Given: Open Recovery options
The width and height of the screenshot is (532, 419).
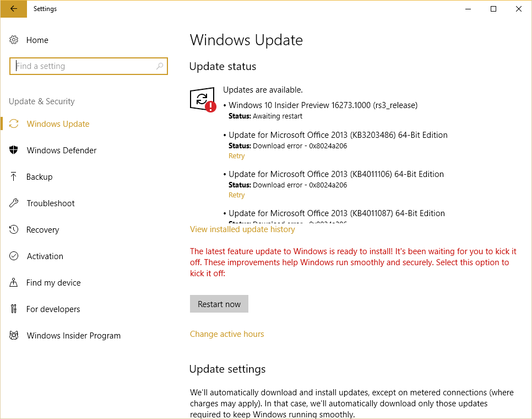Looking at the screenshot, I should (43, 230).
